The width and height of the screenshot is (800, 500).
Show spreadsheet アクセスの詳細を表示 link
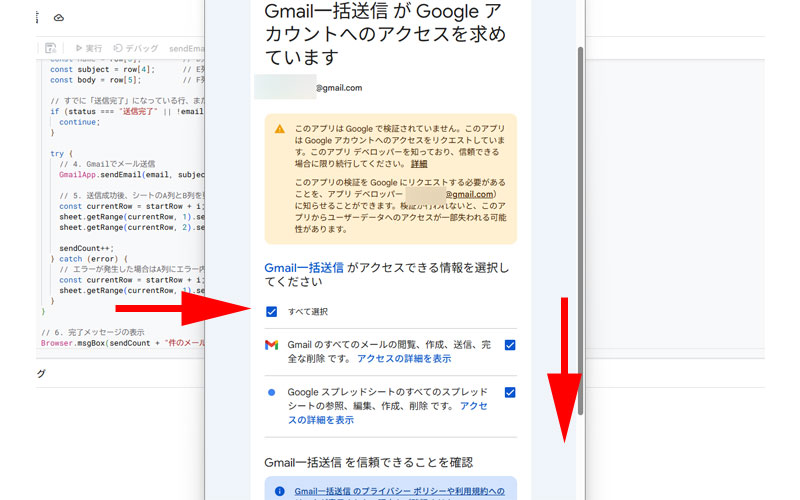click(388, 413)
